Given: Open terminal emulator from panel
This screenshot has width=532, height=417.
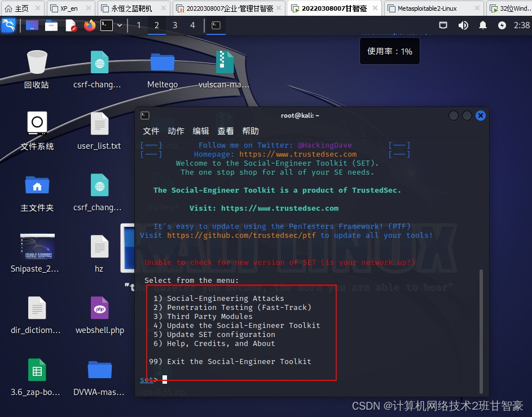Looking at the screenshot, I should point(107,25).
